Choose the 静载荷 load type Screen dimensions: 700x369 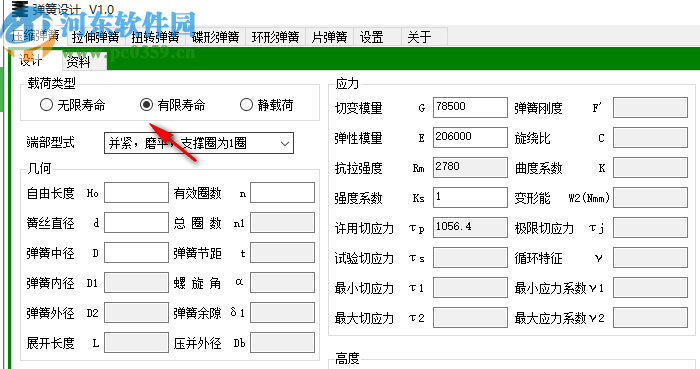click(x=267, y=105)
